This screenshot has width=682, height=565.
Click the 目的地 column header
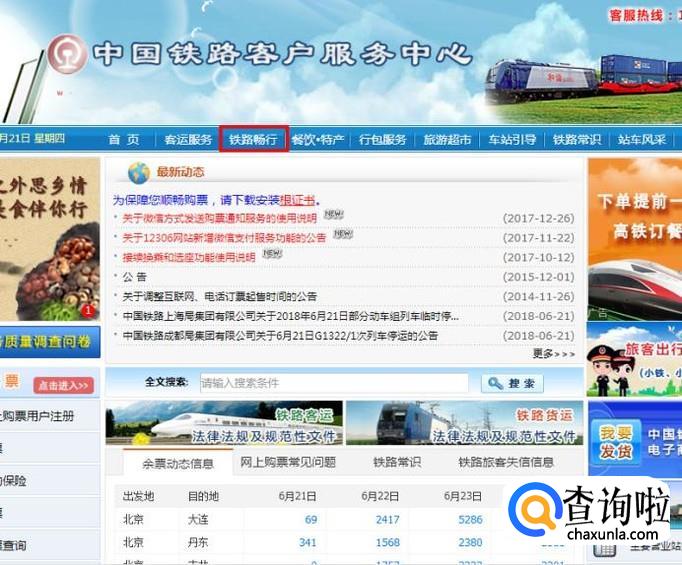point(203,496)
